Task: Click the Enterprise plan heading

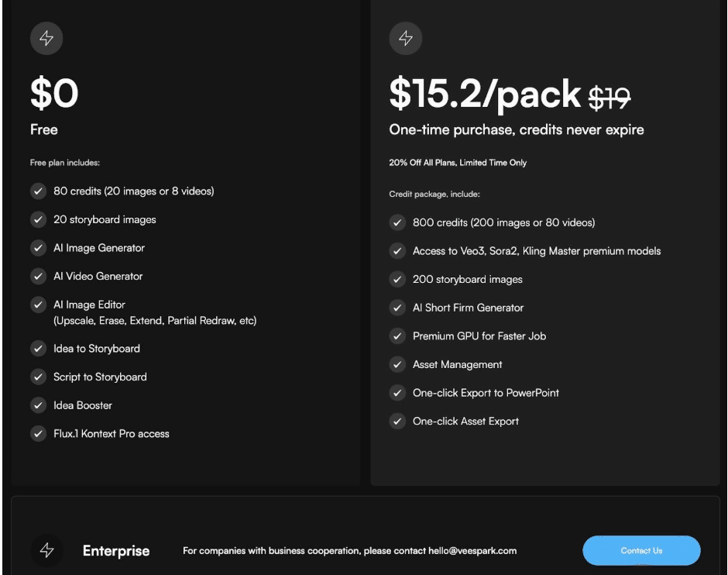Action: (x=116, y=551)
